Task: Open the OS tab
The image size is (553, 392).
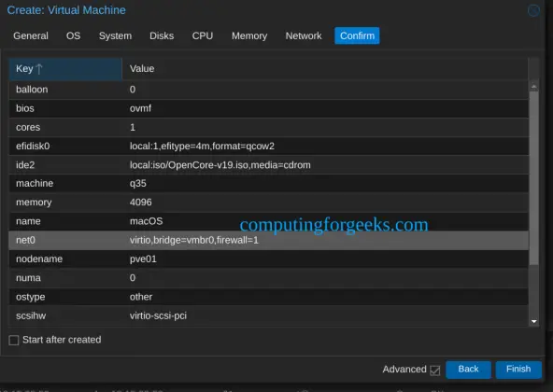Action: click(74, 36)
